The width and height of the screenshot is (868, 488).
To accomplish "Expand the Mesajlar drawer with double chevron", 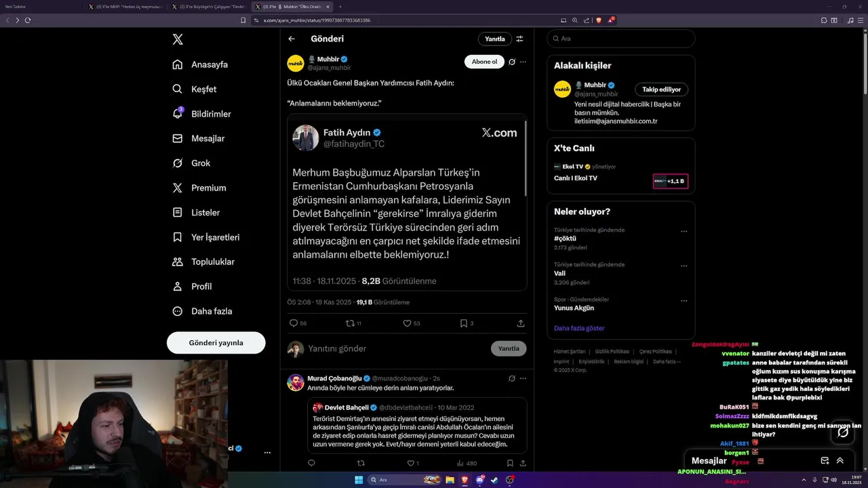I will tap(840, 460).
